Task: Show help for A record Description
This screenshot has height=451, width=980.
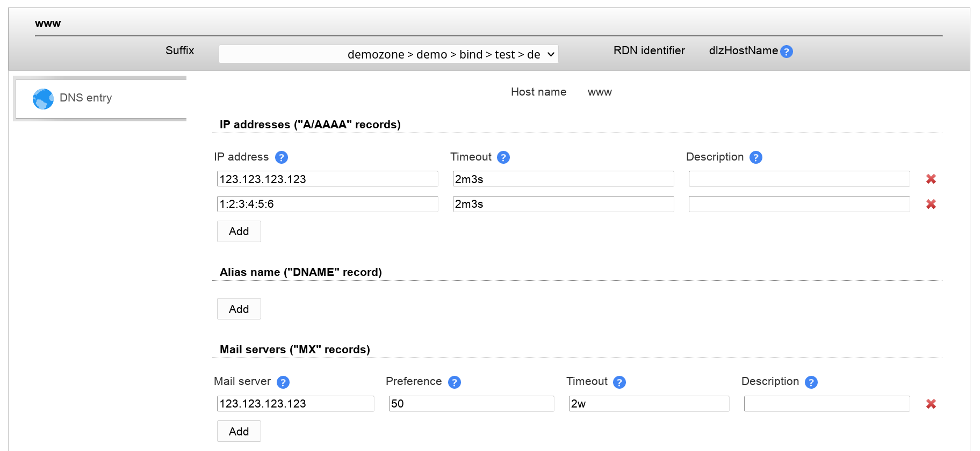Action: point(755,157)
